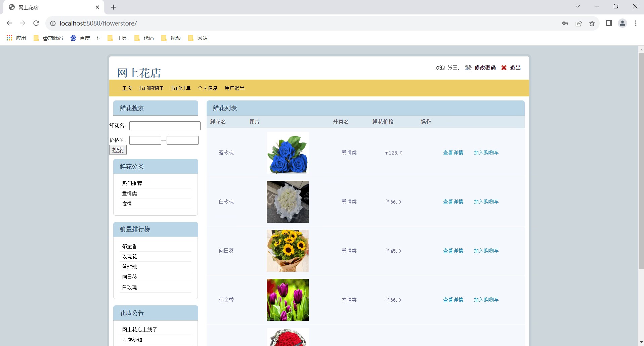Expand the tab search dropdown
This screenshot has width=644, height=346.
pyautogui.click(x=577, y=6)
